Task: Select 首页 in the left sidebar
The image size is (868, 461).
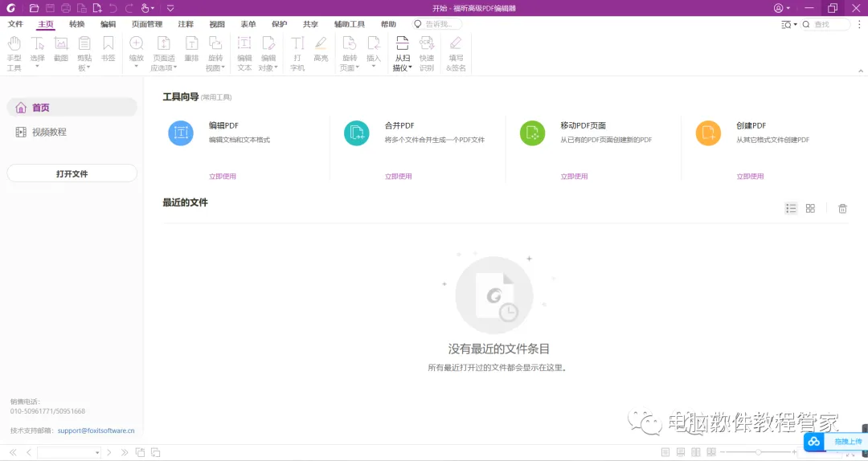Action: [72, 108]
